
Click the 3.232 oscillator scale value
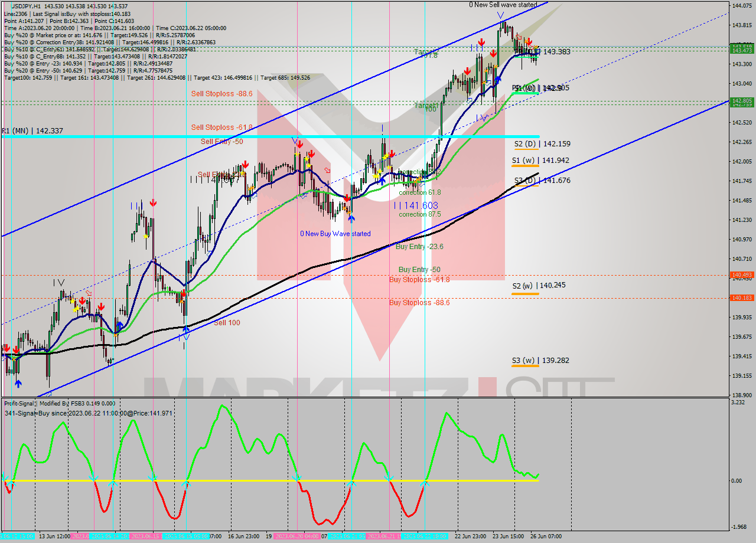(739, 403)
